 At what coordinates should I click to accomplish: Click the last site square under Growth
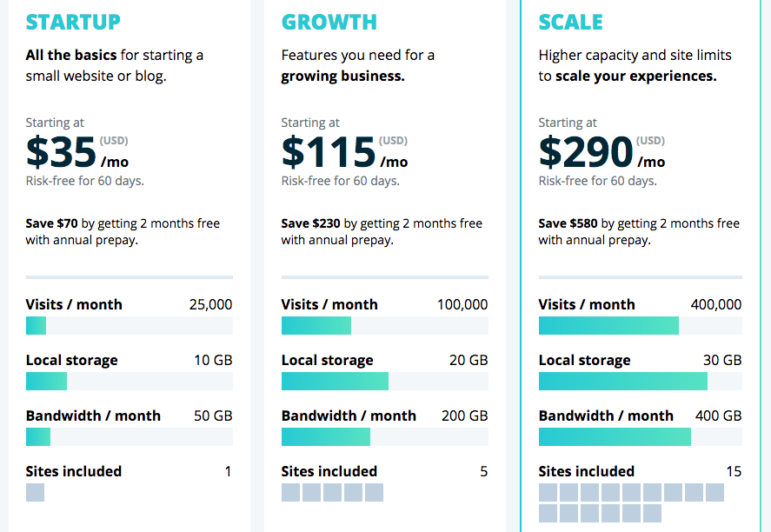click(374, 493)
